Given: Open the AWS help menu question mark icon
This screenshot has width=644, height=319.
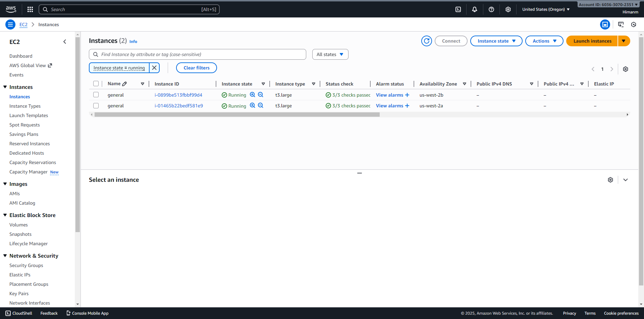Looking at the screenshot, I should [x=491, y=9].
